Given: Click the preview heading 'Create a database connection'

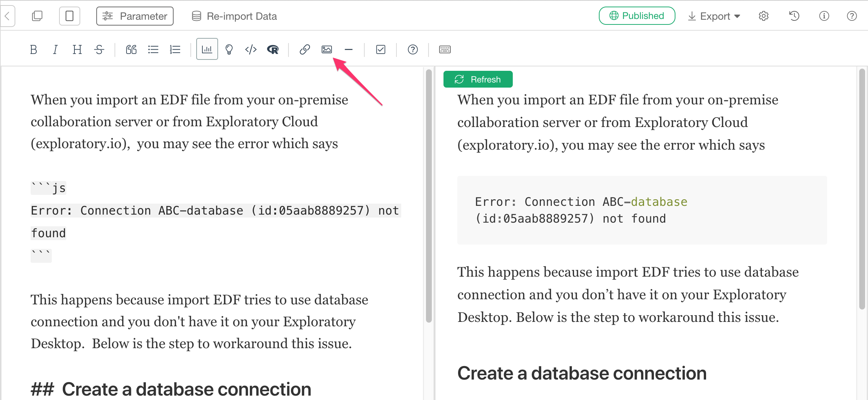Looking at the screenshot, I should click(x=582, y=373).
